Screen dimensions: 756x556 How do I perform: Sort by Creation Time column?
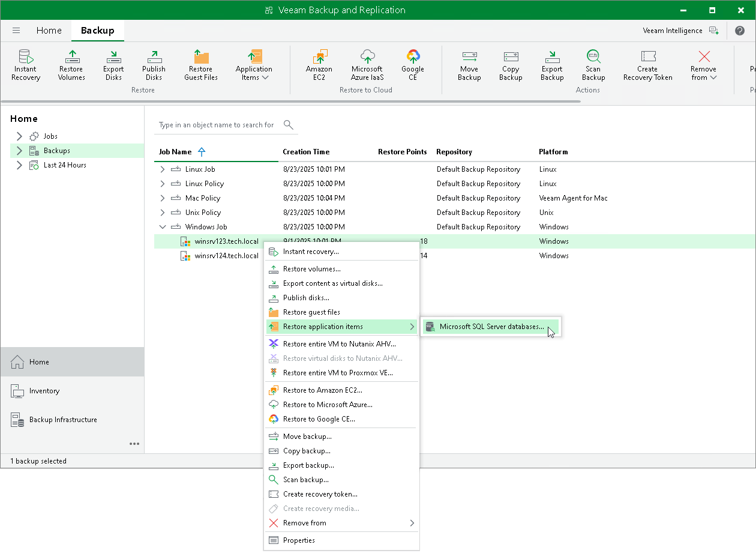(x=306, y=152)
